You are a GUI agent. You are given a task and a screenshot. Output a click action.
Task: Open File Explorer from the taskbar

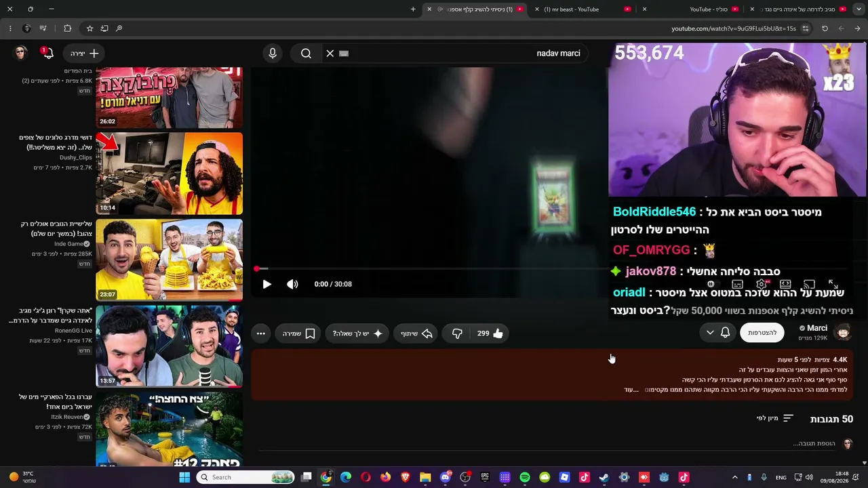pyautogui.click(x=425, y=477)
